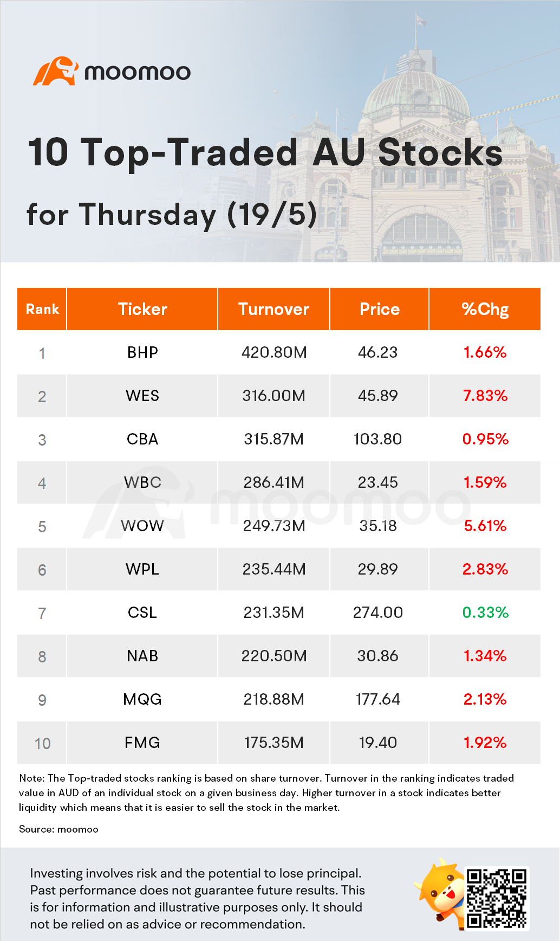560x941 pixels.
Task: Click the moomoo bull logo icon
Action: tap(56, 71)
